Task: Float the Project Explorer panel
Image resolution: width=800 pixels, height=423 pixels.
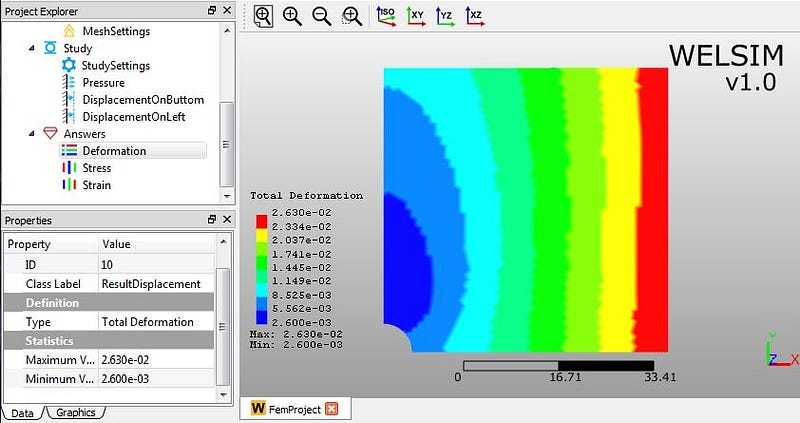Action: click(x=212, y=10)
